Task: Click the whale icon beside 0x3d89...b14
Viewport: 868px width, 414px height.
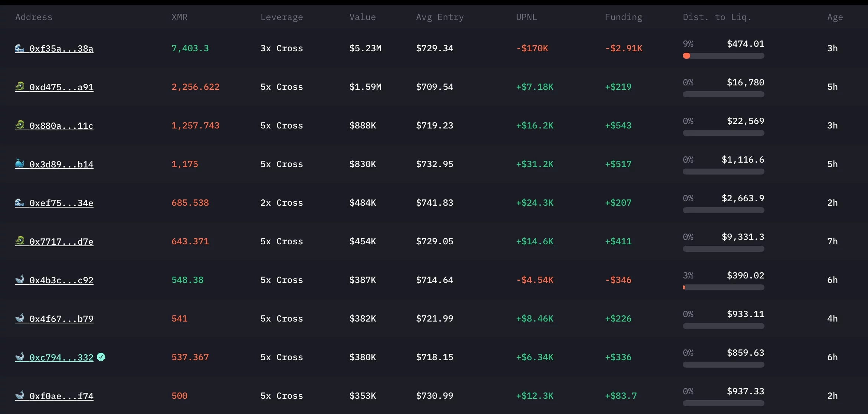Action: point(20,164)
